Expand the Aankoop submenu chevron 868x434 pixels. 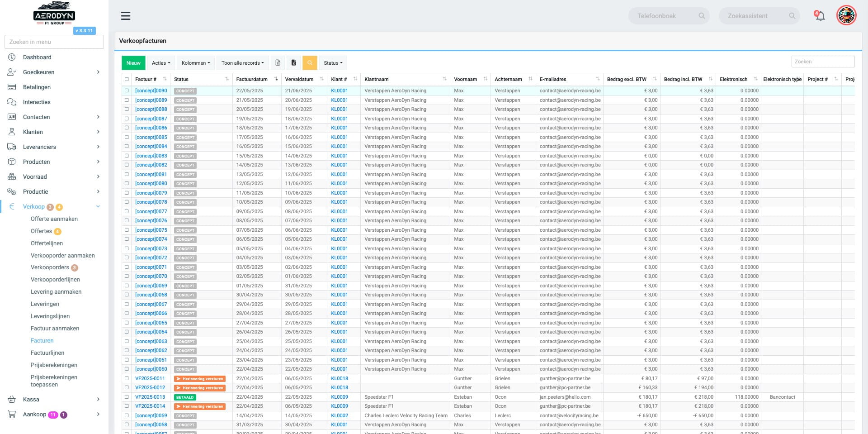pyautogui.click(x=98, y=414)
